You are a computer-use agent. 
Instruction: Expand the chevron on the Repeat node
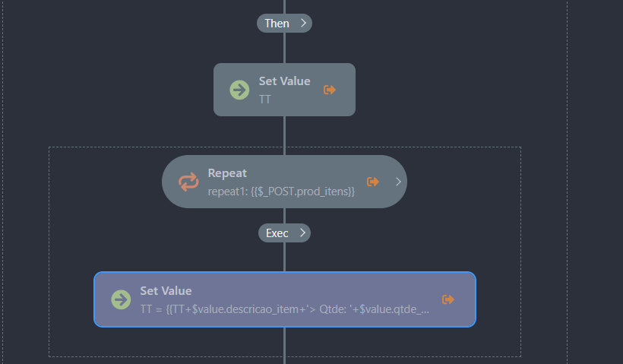pyautogui.click(x=397, y=182)
